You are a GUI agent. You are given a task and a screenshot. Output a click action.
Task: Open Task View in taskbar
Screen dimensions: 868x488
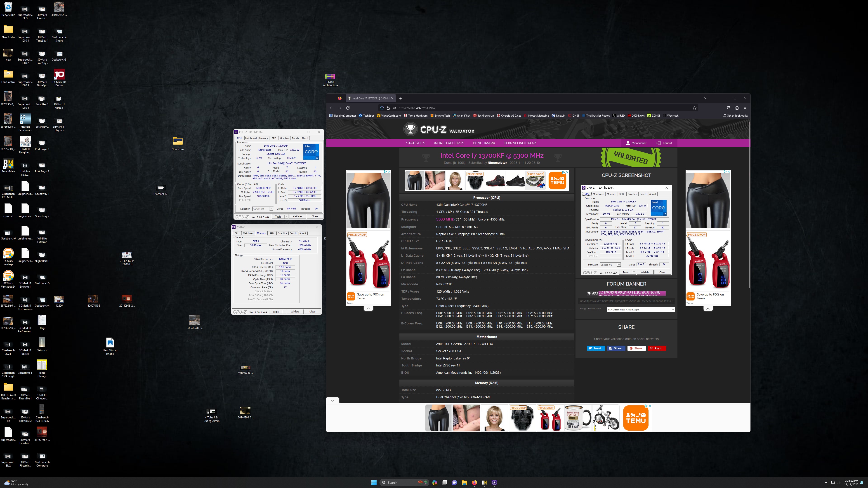coord(444,482)
